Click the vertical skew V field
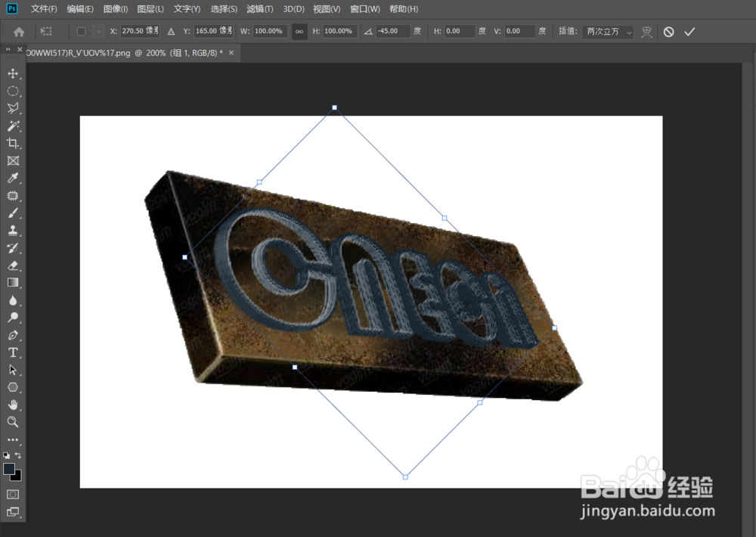Screen dimensions: 756x537 pos(520,31)
